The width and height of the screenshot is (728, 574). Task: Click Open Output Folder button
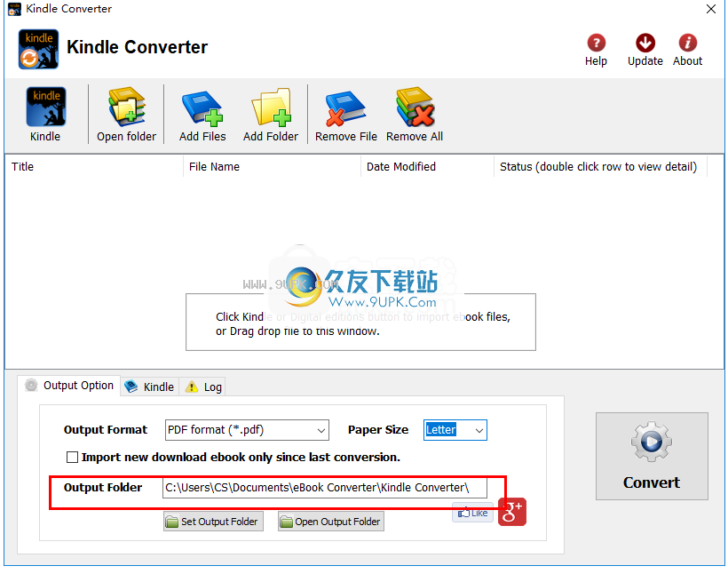pos(331,522)
